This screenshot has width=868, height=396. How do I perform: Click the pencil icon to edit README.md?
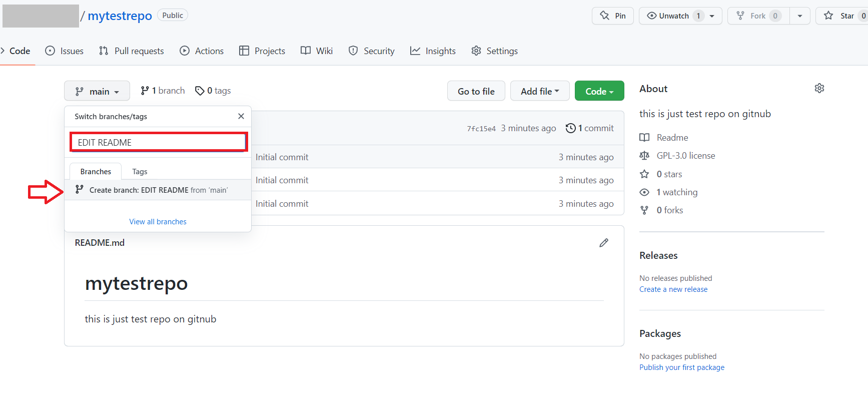[604, 243]
